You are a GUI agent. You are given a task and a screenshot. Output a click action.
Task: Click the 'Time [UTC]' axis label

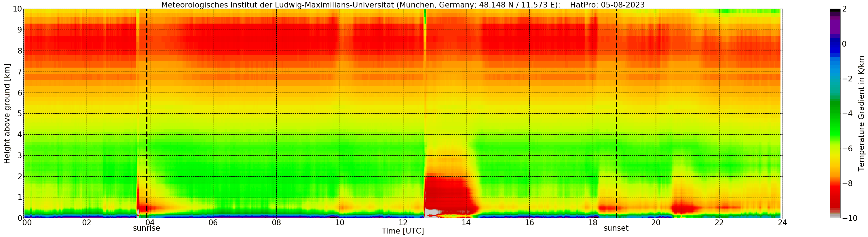coord(403,231)
